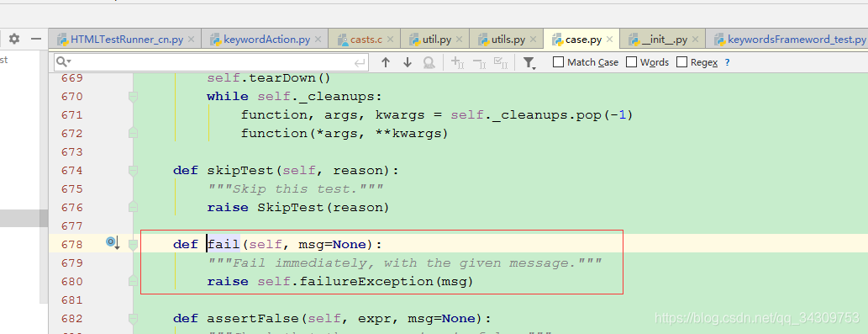Click line number 681 in gutter

tap(72, 300)
